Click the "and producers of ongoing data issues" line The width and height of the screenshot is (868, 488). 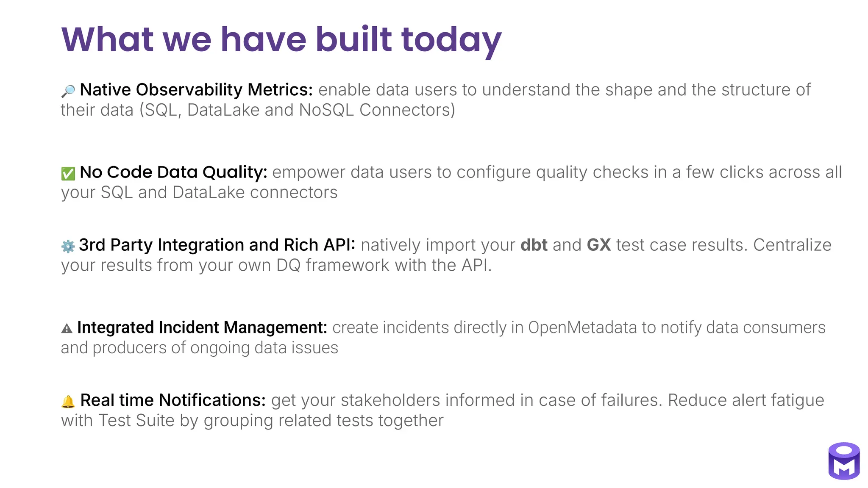[199, 348]
